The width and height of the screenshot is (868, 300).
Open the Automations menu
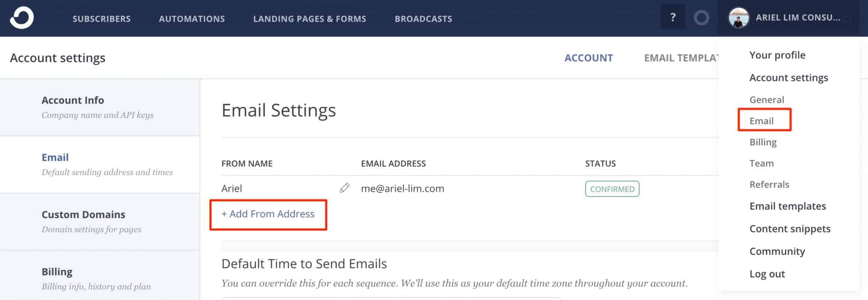click(192, 19)
